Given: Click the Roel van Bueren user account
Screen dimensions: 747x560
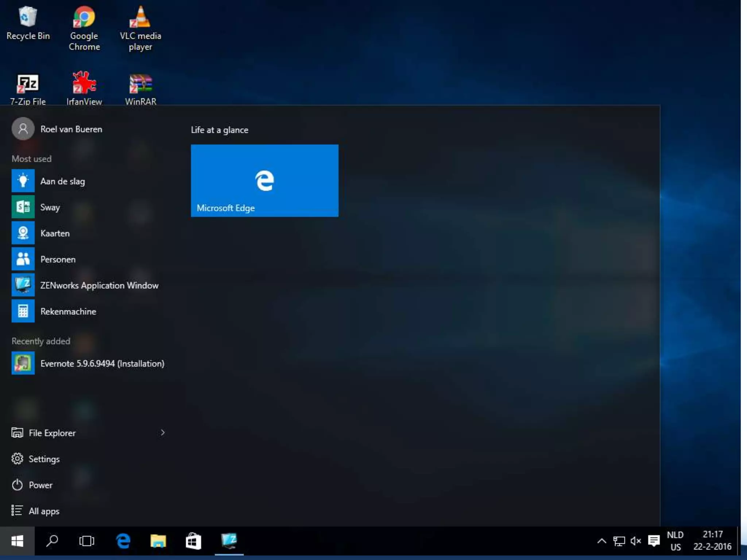Looking at the screenshot, I should tap(57, 129).
